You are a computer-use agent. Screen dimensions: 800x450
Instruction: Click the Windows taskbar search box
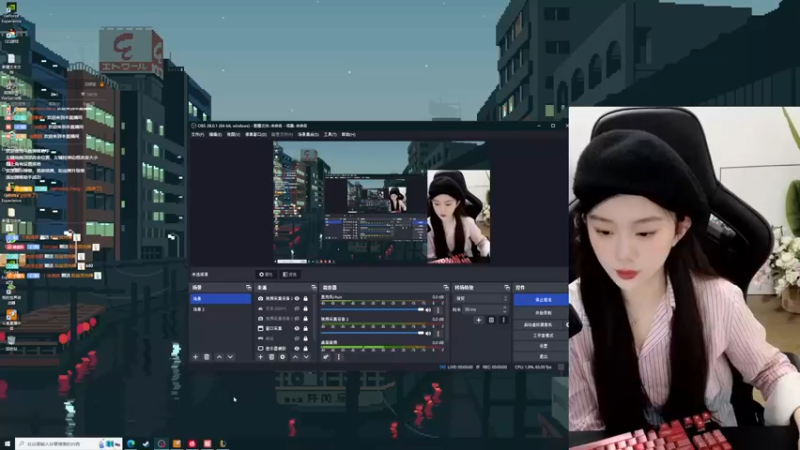(68, 444)
